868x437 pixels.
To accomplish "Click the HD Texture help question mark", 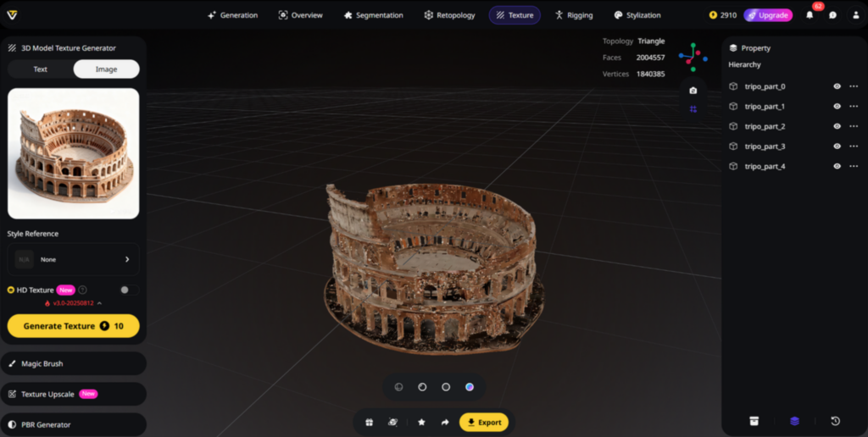I will [83, 290].
